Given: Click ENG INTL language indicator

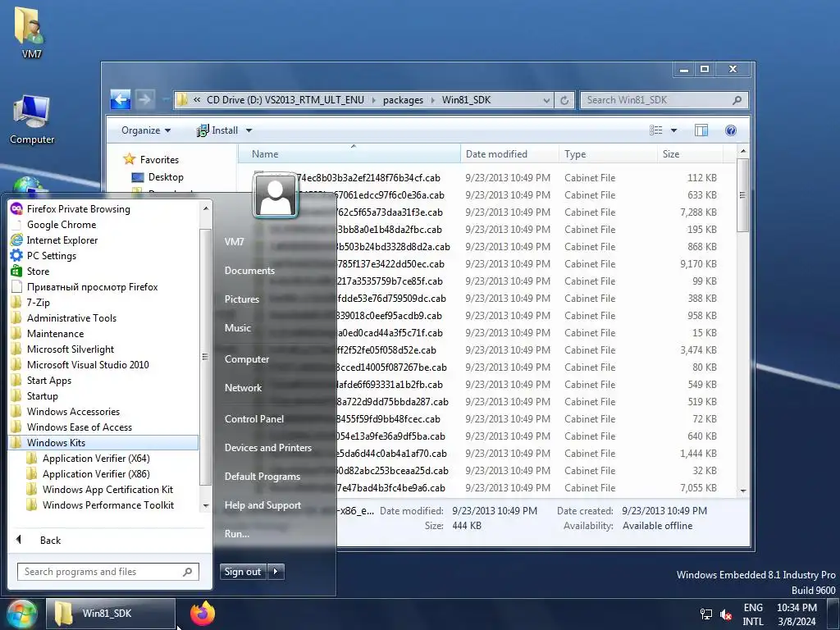Looking at the screenshot, I should 753,614.
